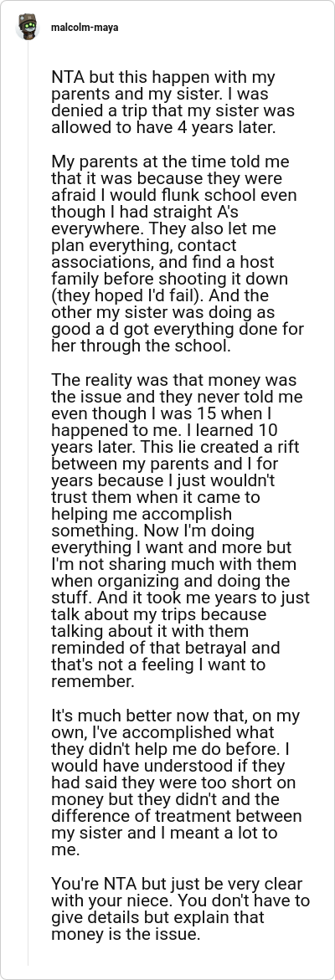Click the line 'with your niece. You don't have to'
Screen dimensions: 335x980
pos(180,900)
